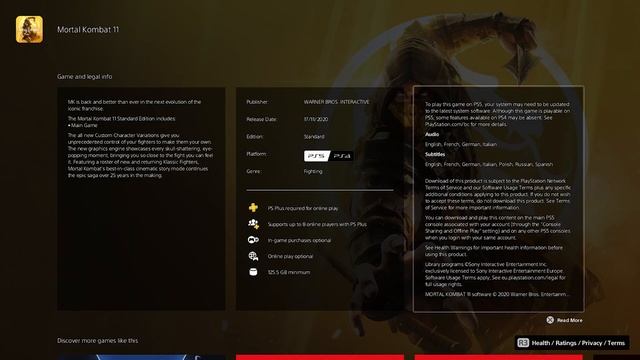Image resolution: width=640 pixels, height=360 pixels.
Task: Click audio languages English, French, German, Italian
Action: (x=461, y=144)
